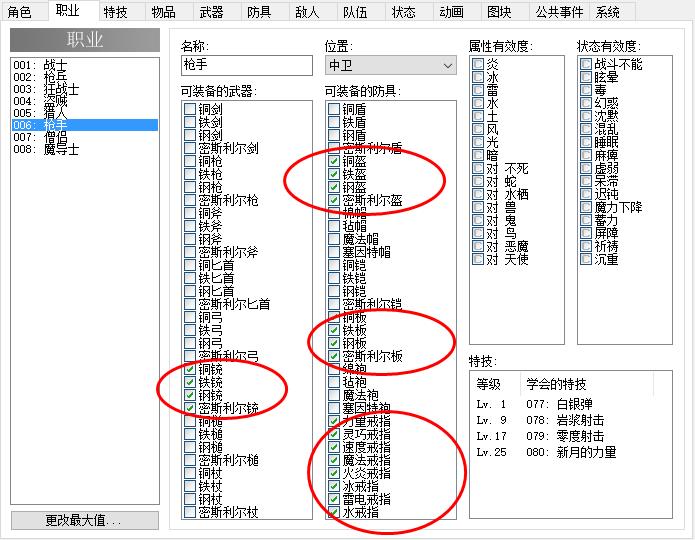
Task: Toggle the 毒 state efficiency box
Action: point(586,90)
